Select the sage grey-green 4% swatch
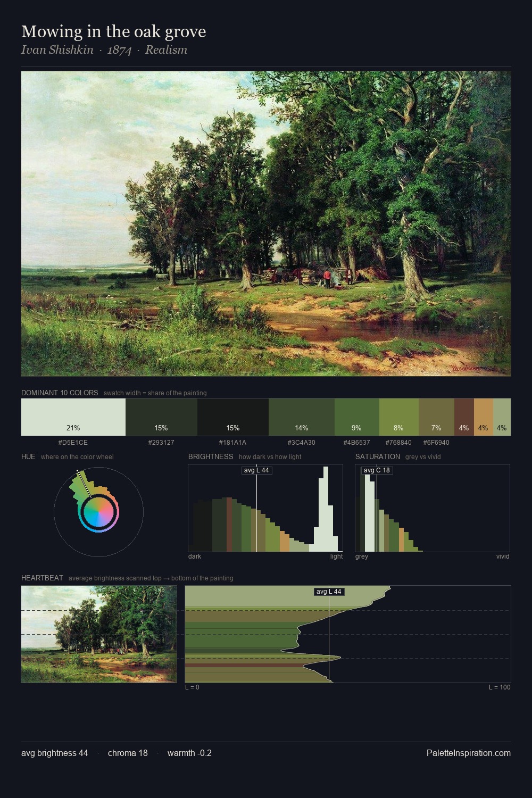532x798 pixels. coord(502,417)
